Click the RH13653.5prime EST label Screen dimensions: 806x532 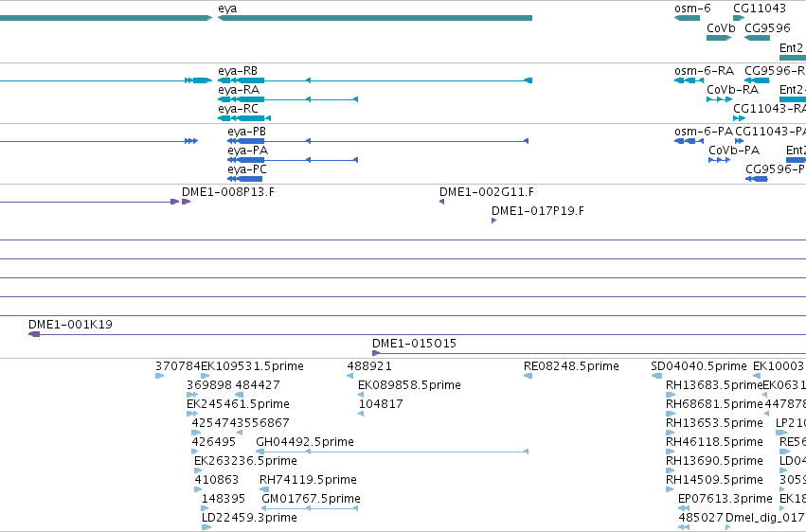point(714,422)
